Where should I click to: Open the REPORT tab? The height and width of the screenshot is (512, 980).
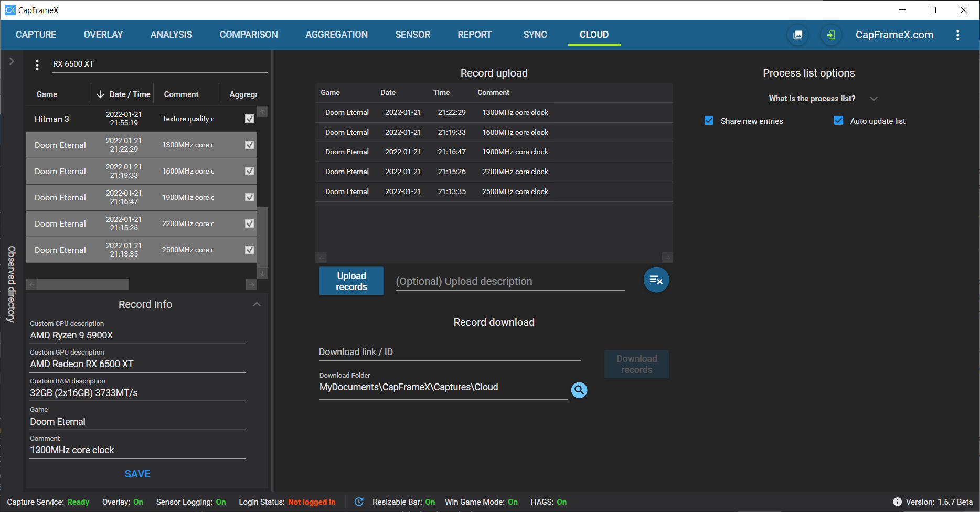click(475, 35)
